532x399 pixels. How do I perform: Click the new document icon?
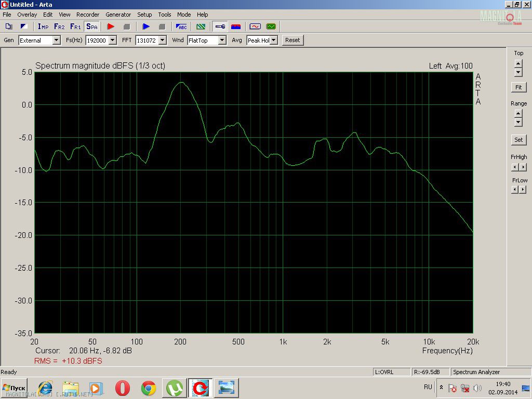point(9,26)
